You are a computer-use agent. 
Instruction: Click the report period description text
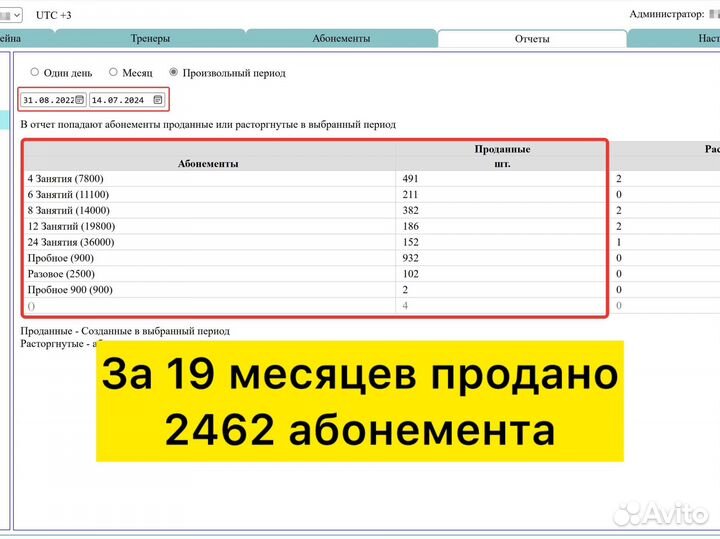(208, 124)
